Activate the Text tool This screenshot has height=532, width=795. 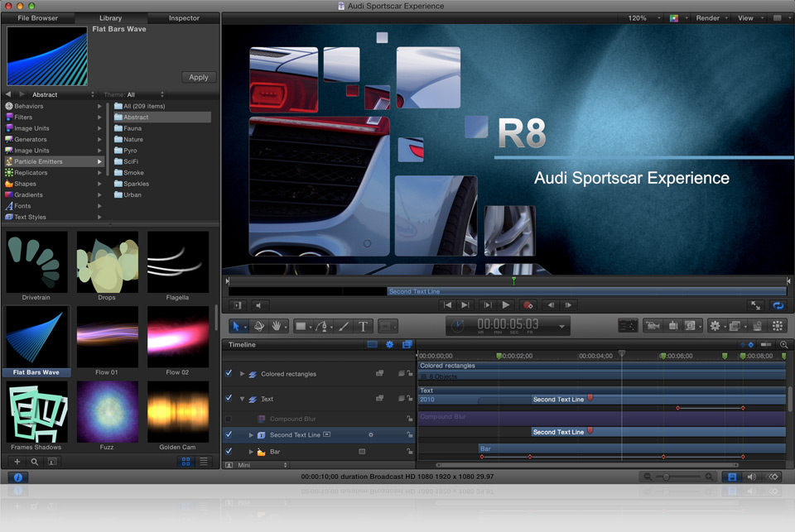pos(363,327)
